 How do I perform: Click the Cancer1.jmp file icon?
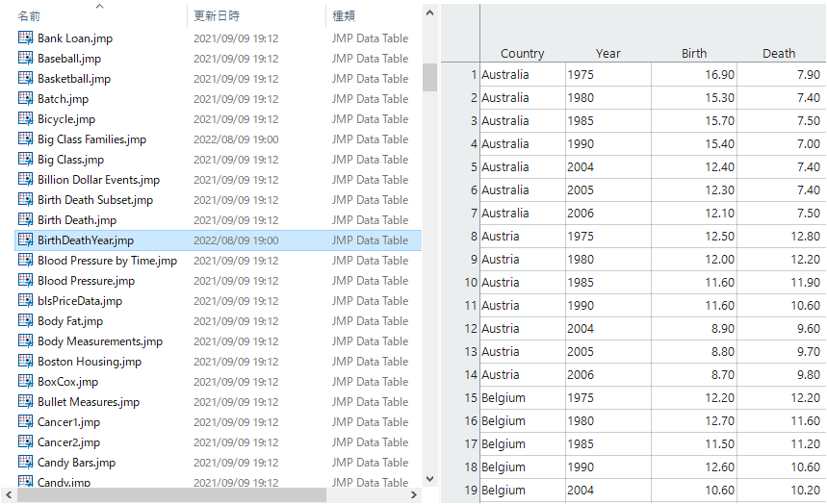pos(25,421)
